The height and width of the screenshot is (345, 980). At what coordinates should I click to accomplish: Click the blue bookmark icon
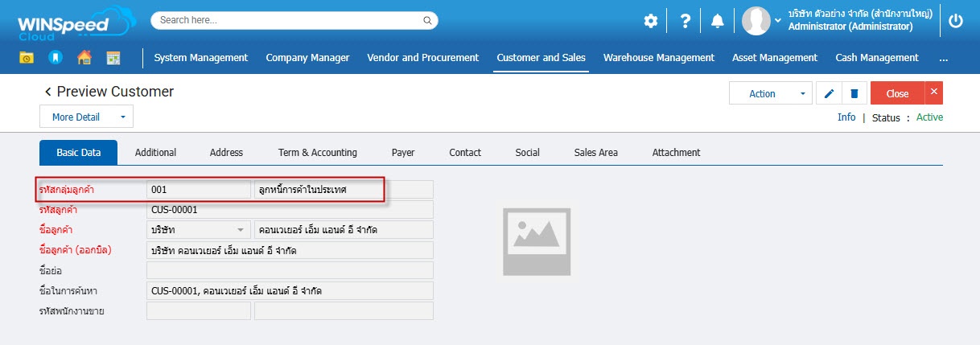[55, 58]
